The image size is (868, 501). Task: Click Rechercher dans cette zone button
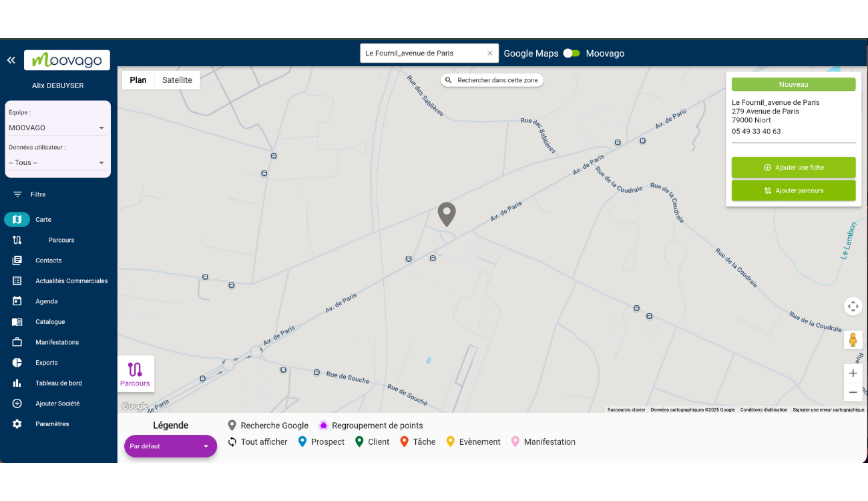pyautogui.click(x=492, y=80)
